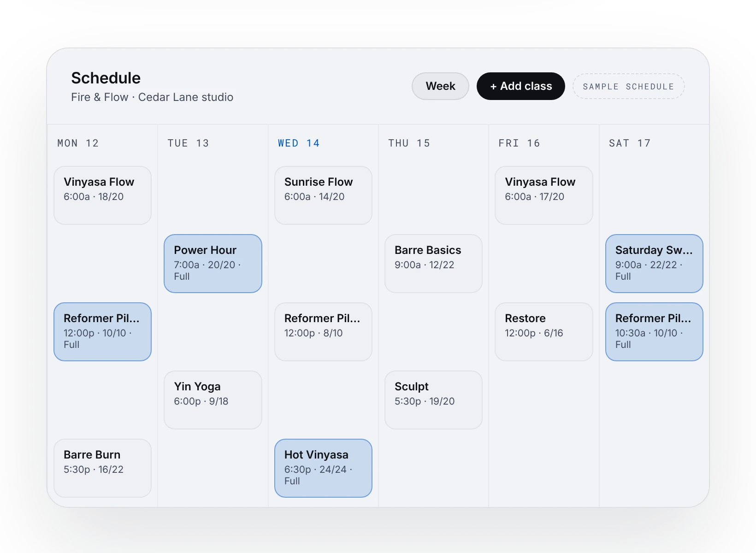
Task: Open the Power Hour 7:00a class
Action: pos(213,264)
